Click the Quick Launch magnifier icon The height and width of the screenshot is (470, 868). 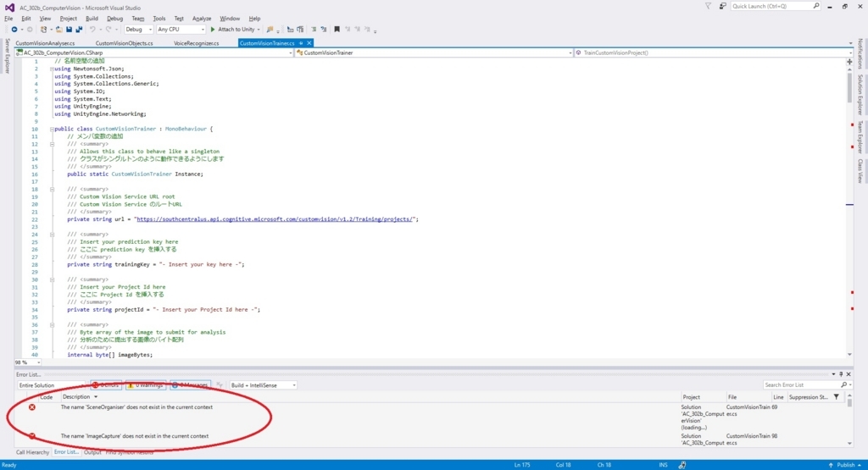tap(816, 6)
